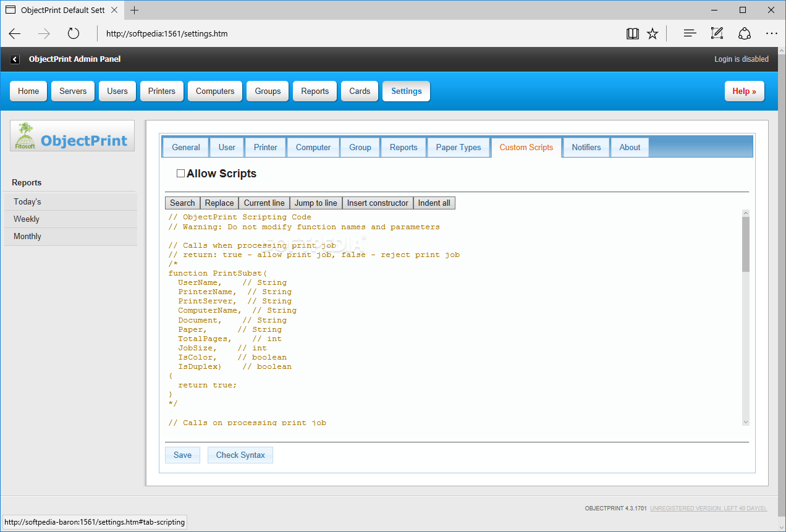The height and width of the screenshot is (532, 786).
Task: Click the favorites star icon
Action: click(653, 33)
